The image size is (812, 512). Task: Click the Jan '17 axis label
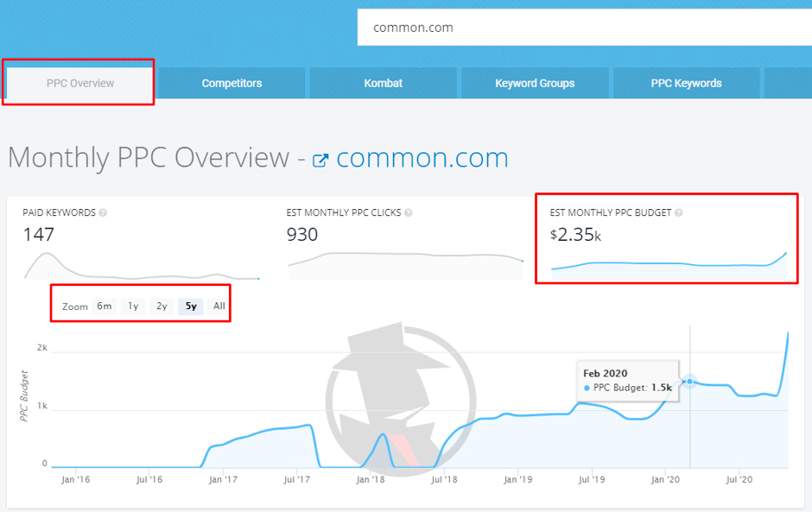point(223,479)
